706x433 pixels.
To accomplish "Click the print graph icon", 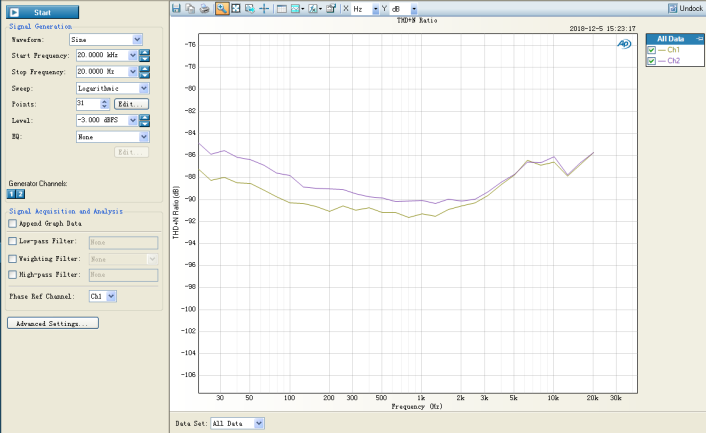I will (204, 8).
